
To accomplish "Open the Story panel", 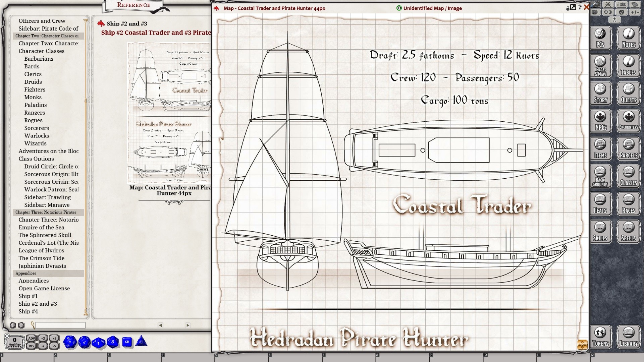I will [601, 93].
